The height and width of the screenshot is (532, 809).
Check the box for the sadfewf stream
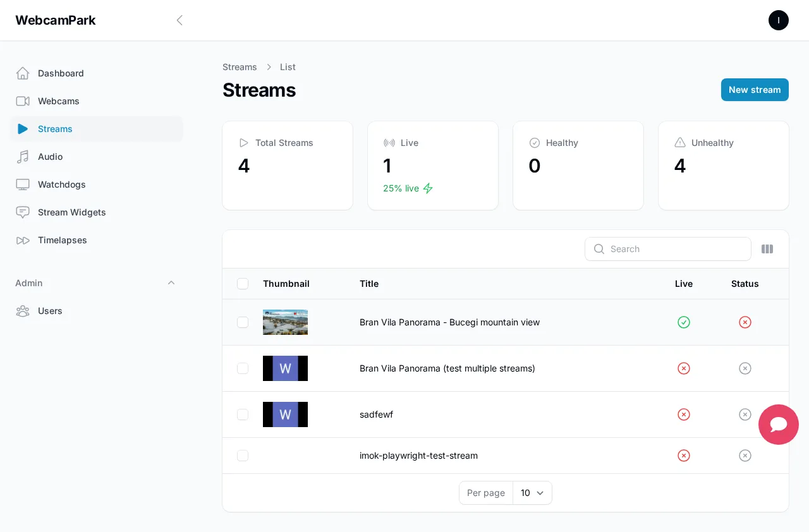(x=243, y=414)
